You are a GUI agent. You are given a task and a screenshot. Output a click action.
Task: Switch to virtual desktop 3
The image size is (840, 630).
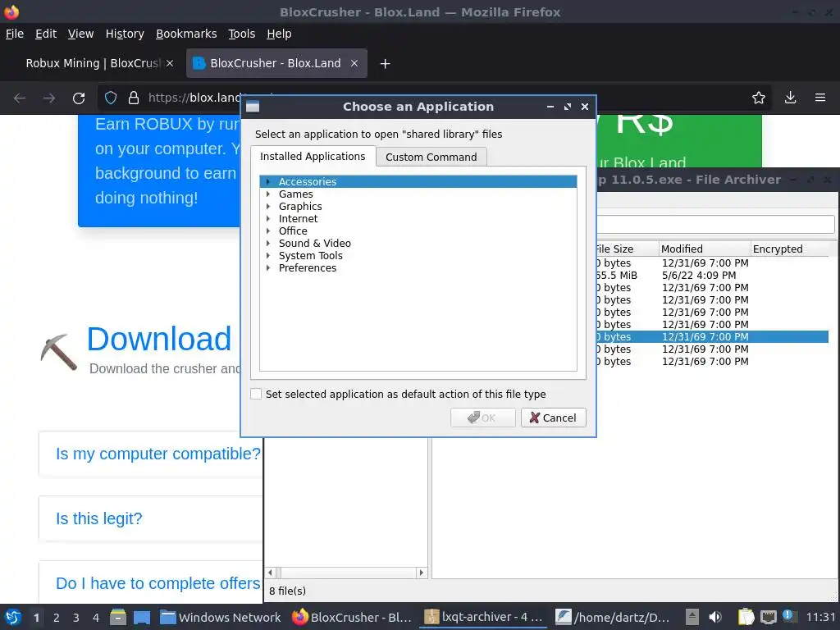click(x=76, y=618)
